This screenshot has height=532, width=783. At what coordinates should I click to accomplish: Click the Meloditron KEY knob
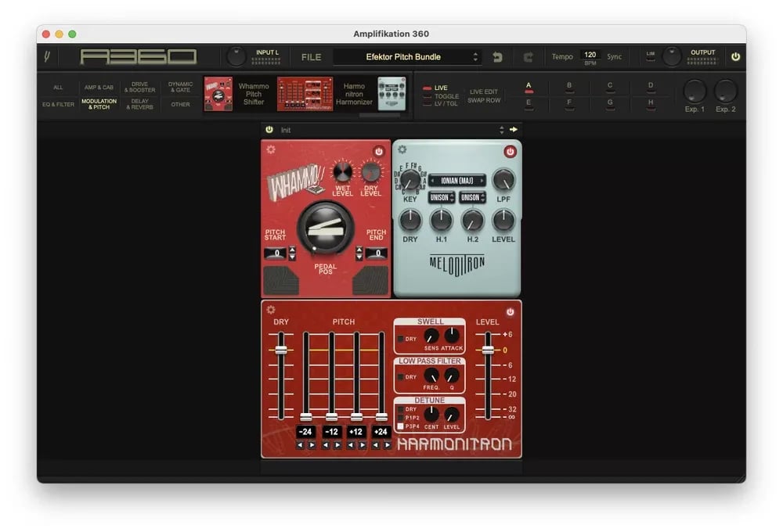pyautogui.click(x=410, y=180)
